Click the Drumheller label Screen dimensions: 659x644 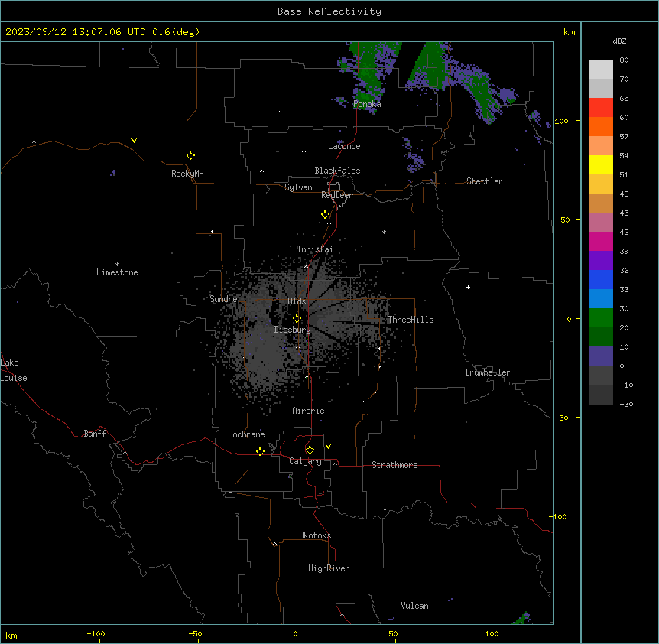coord(488,372)
